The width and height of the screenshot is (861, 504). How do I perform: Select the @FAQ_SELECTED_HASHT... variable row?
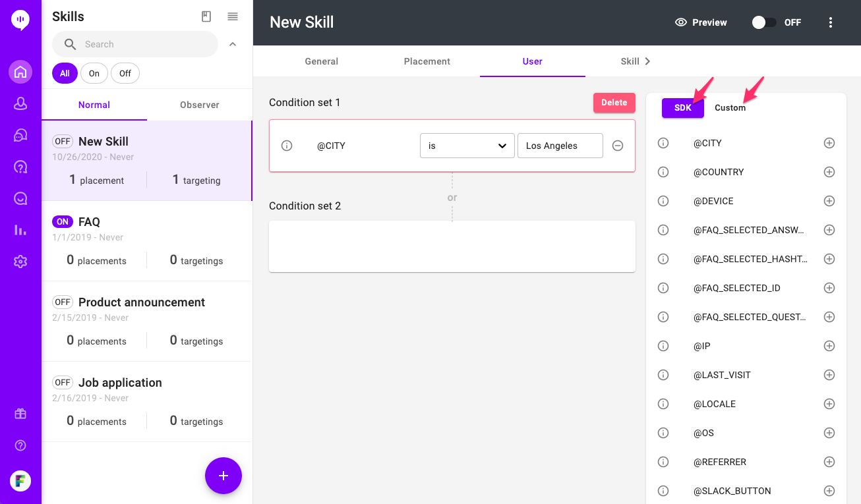[x=746, y=259]
